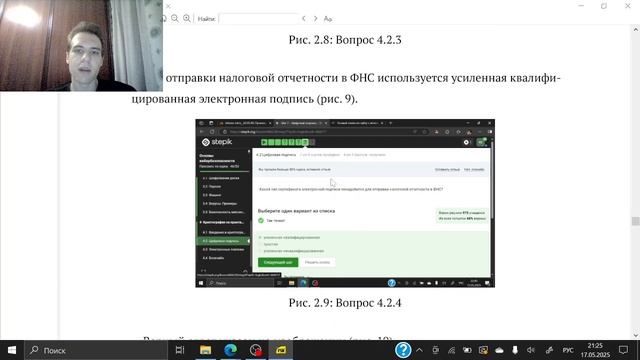Go to the next search match arrow
This screenshot has width=640, height=360.
click(315, 19)
